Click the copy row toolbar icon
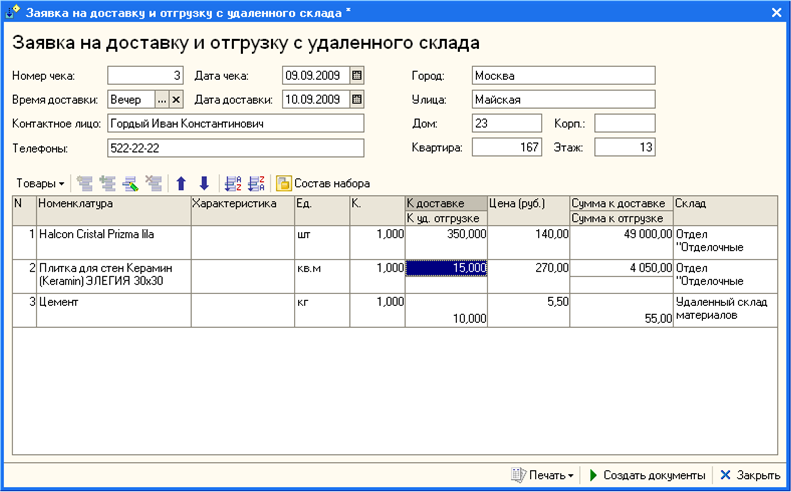 tap(107, 183)
